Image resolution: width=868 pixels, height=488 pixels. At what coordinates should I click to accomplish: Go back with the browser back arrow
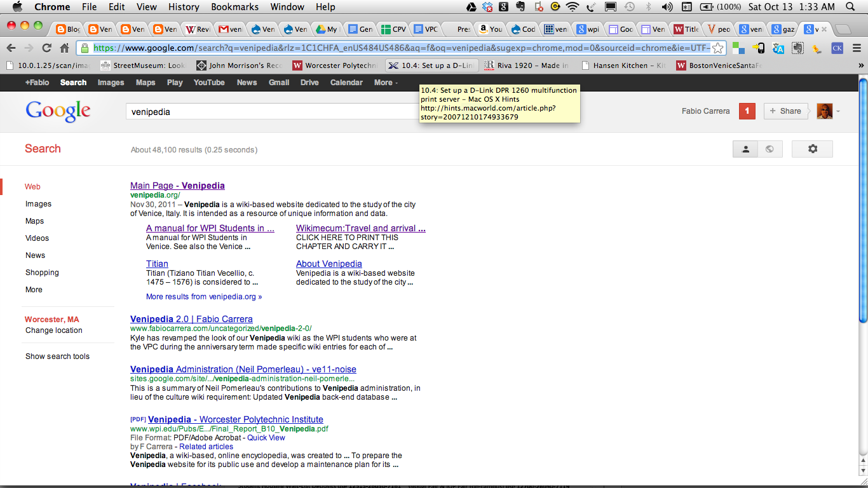coord(11,48)
